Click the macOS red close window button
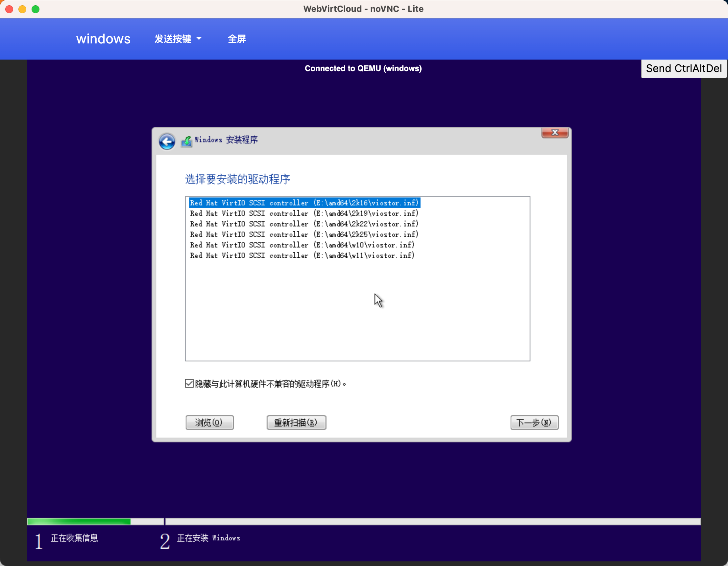Viewport: 728px width, 566px height. point(9,9)
